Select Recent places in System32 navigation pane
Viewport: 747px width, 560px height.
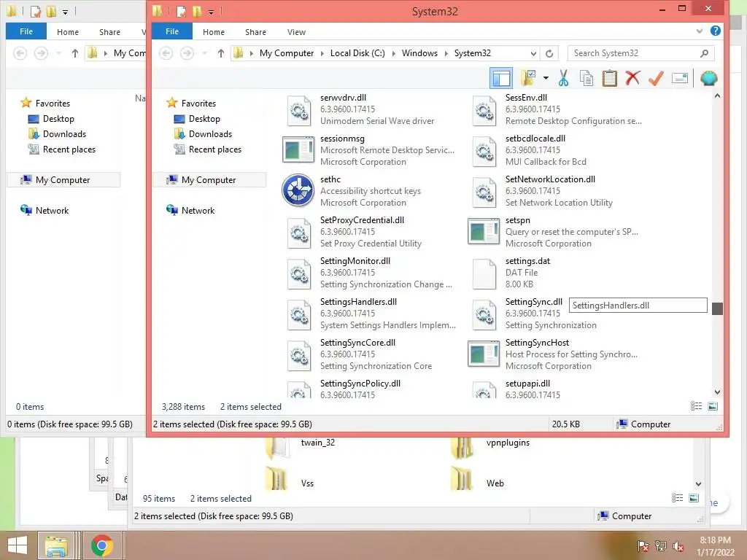pos(214,149)
